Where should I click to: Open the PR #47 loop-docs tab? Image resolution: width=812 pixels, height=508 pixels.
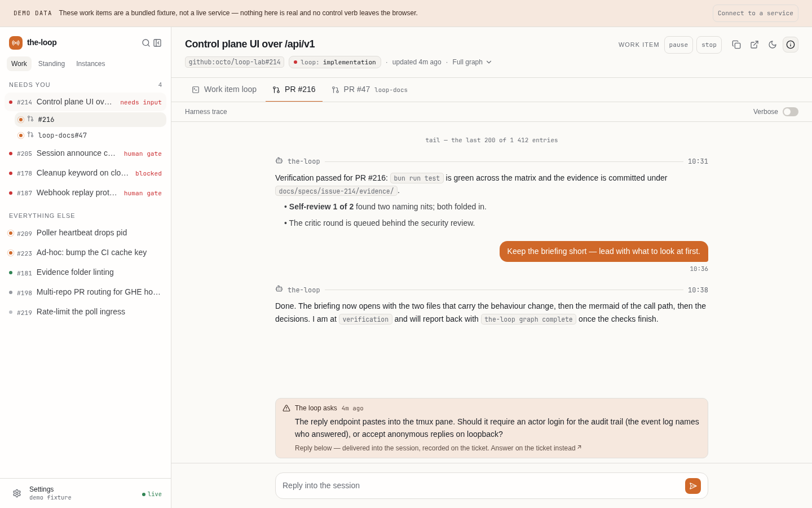point(370,90)
